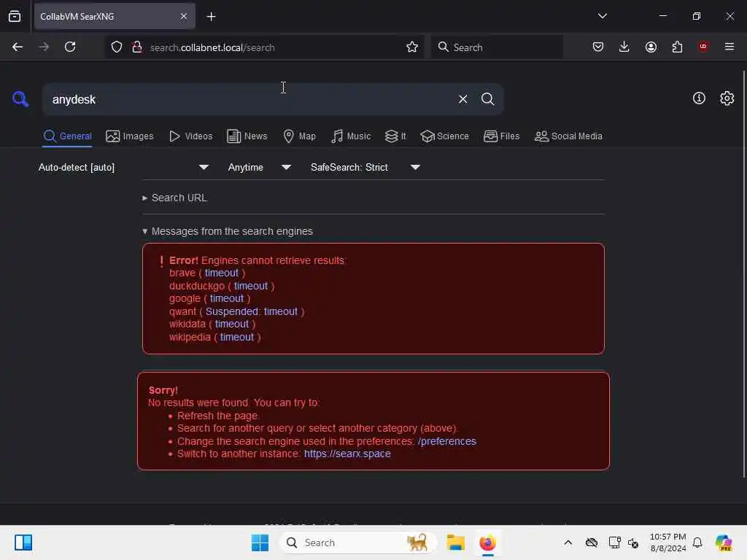
Task: Click brave timeout link
Action: coord(222,273)
